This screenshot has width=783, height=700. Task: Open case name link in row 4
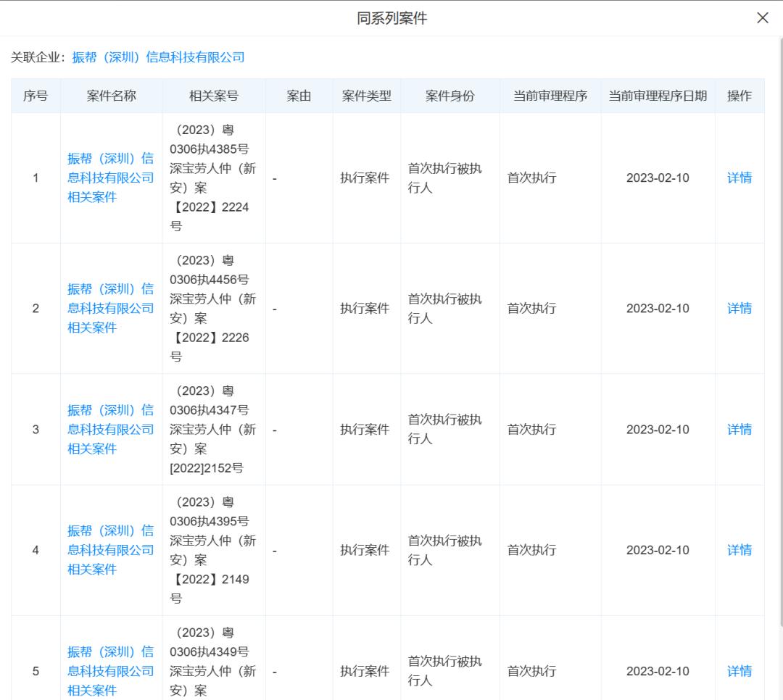tap(109, 550)
